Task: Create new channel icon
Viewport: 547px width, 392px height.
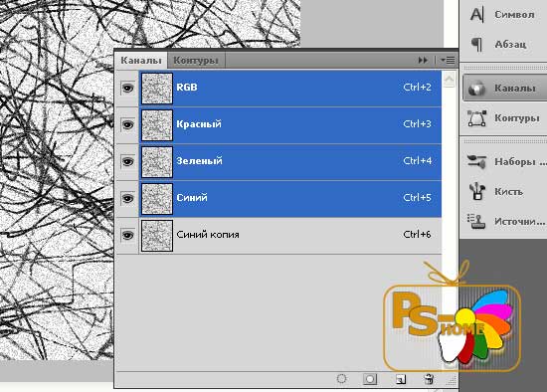Action: pos(401,379)
